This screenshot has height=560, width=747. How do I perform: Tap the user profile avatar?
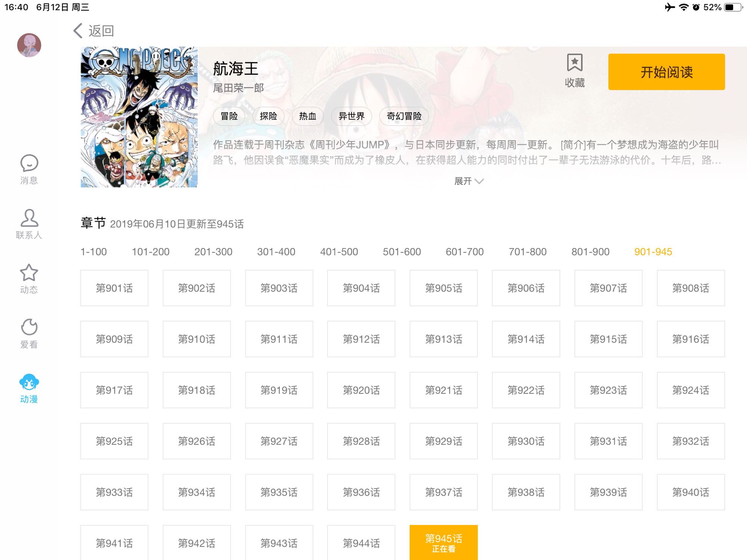coord(29,45)
